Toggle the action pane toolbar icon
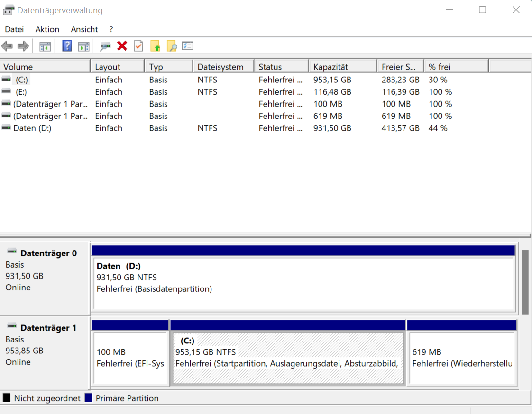The image size is (532, 414). point(83,46)
